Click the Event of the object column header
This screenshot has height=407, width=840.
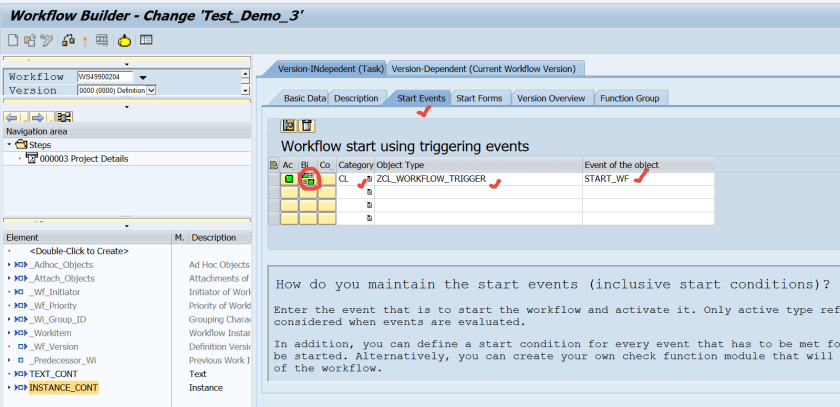648,165
